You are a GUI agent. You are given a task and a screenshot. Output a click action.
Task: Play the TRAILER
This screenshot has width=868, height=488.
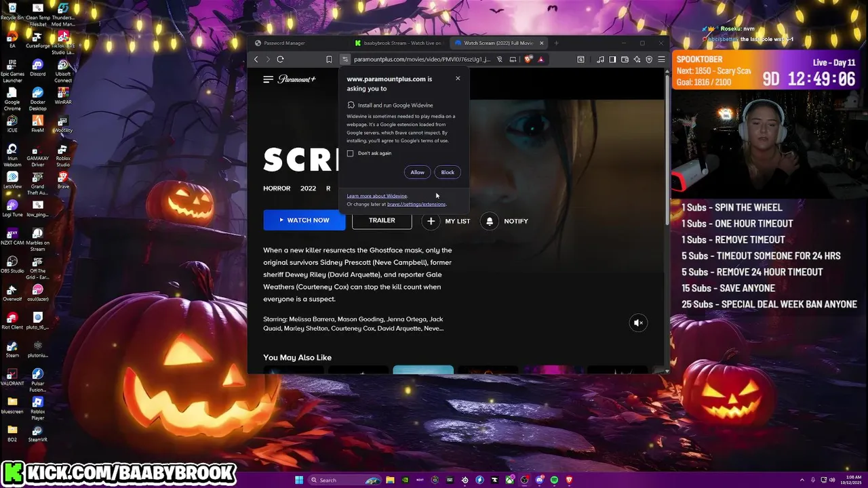382,220
